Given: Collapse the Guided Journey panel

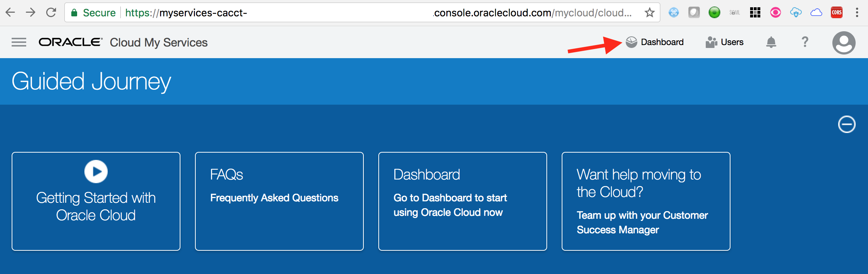Looking at the screenshot, I should coord(847,124).
